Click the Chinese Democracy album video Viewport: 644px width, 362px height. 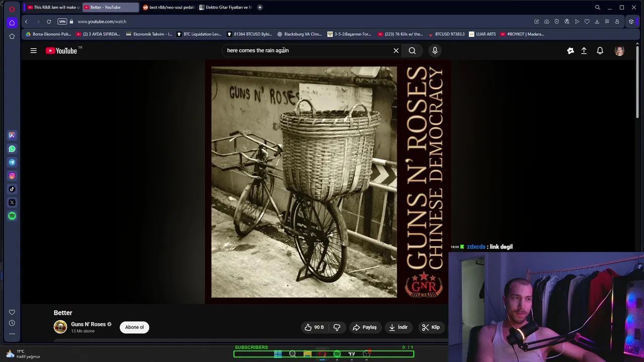tap(328, 182)
